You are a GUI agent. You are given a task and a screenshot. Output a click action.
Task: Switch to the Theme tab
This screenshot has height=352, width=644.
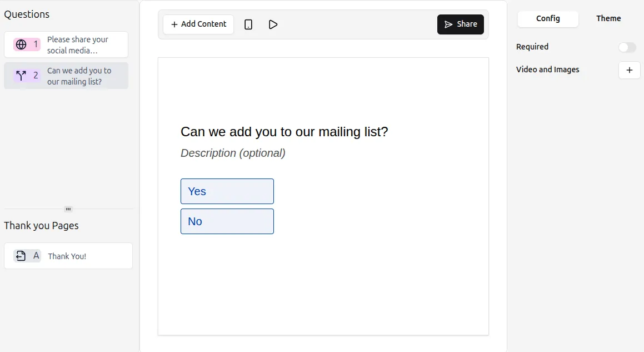click(607, 18)
